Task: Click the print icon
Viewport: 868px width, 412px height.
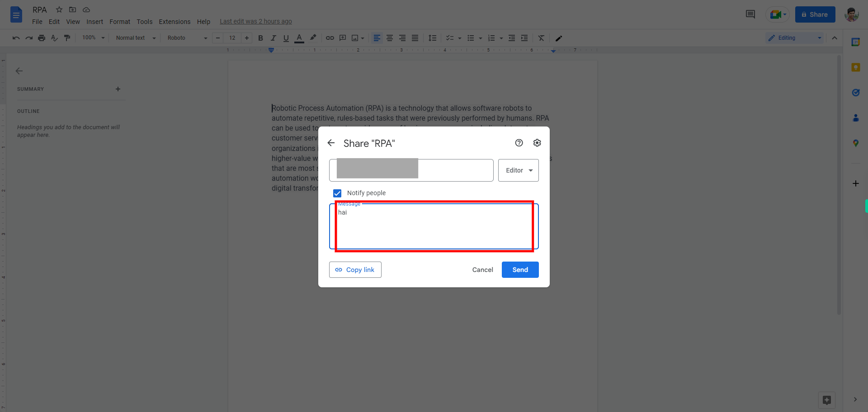Action: point(42,38)
